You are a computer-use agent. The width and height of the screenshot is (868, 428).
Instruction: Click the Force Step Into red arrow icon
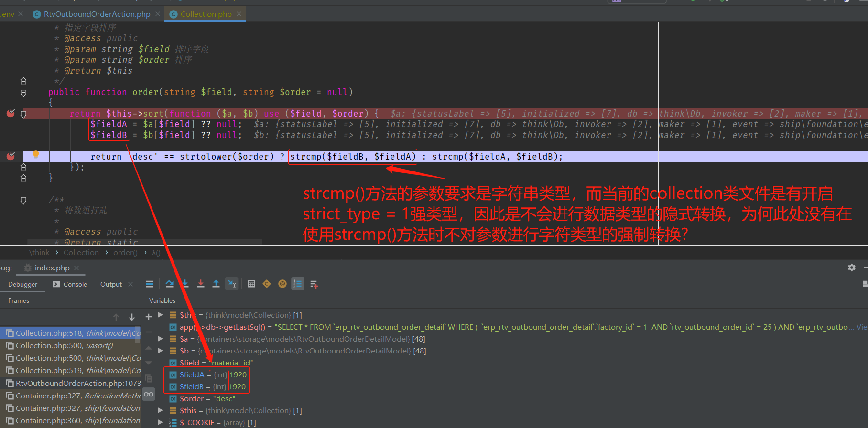[x=201, y=284]
